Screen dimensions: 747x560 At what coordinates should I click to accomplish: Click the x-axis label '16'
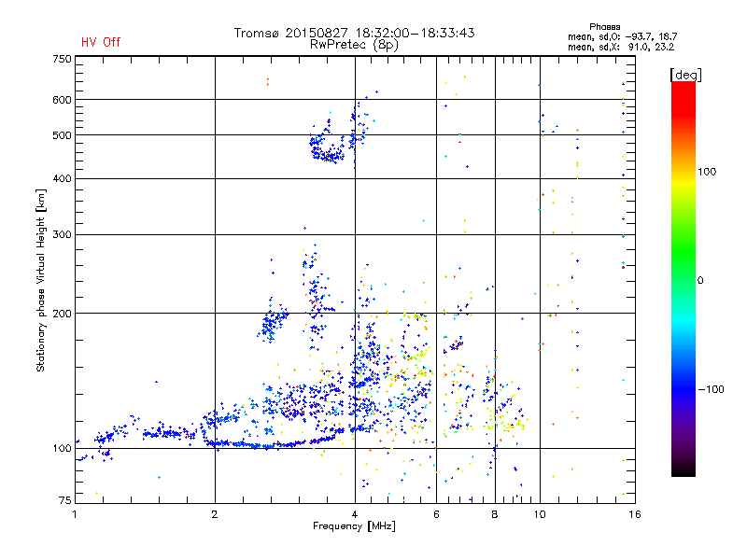(x=635, y=514)
